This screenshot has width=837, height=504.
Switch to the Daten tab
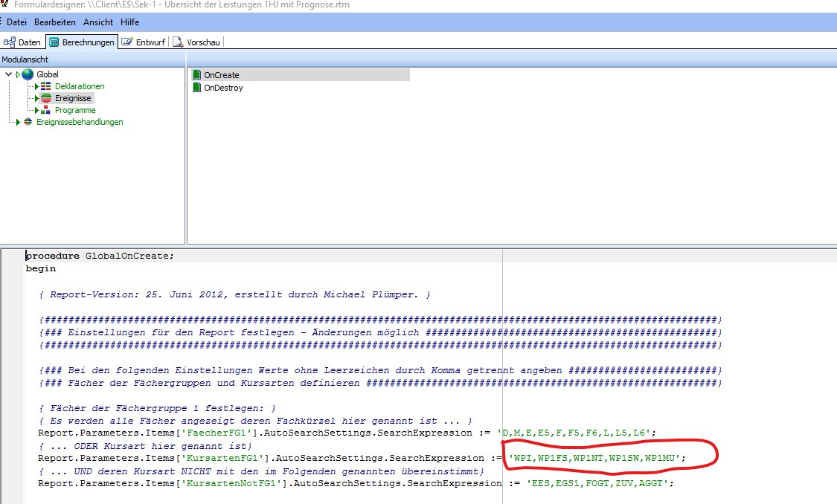(x=22, y=42)
